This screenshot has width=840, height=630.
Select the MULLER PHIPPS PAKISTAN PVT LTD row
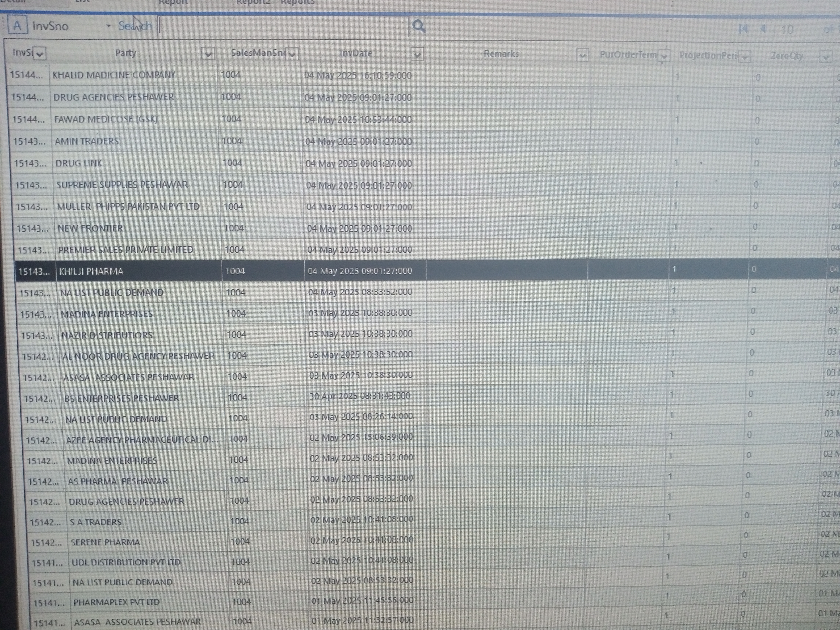coord(128,207)
